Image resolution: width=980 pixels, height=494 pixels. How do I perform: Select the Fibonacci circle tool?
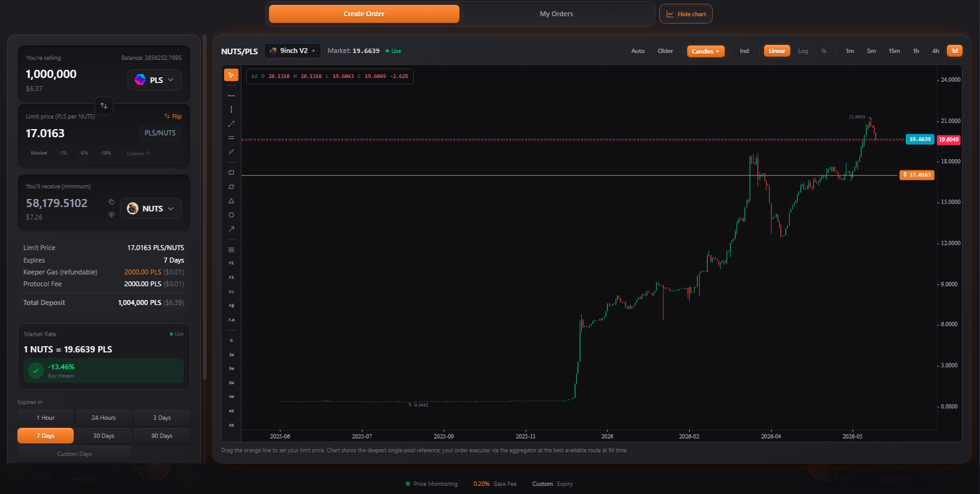click(x=231, y=292)
